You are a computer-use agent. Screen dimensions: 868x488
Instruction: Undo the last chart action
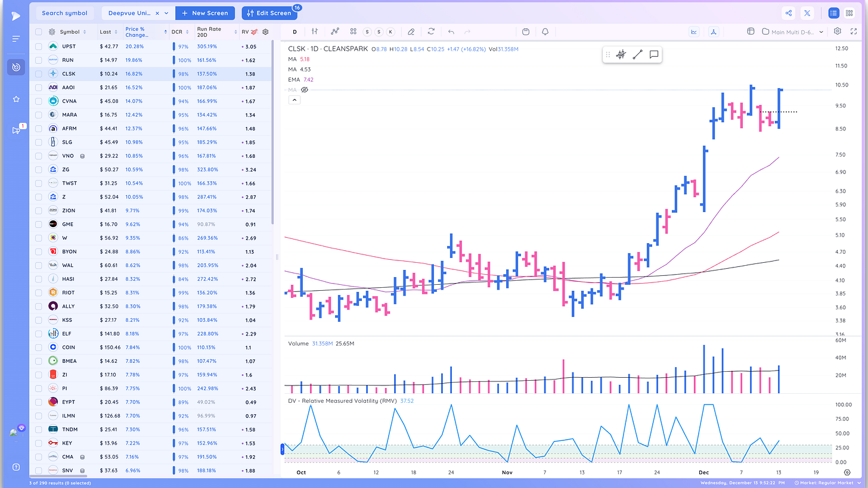click(x=451, y=32)
